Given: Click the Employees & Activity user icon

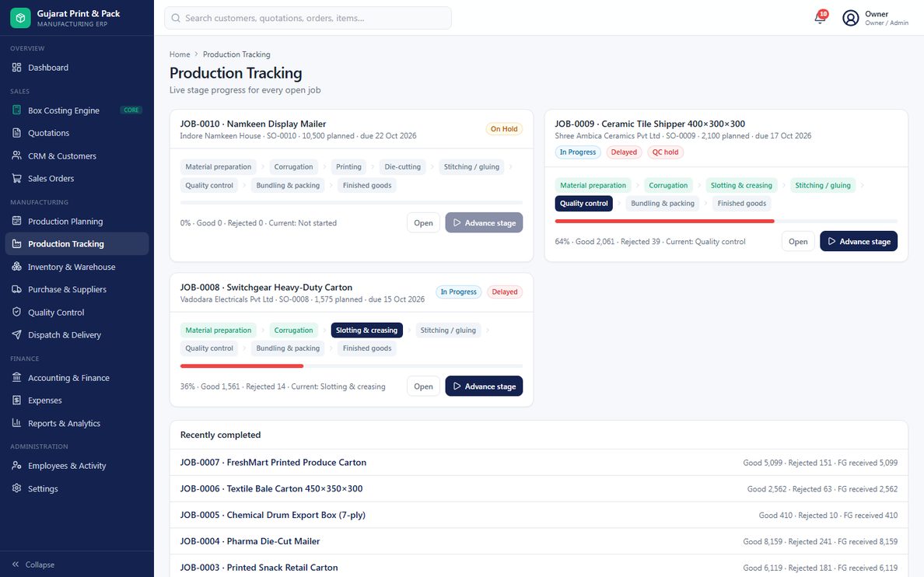Looking at the screenshot, I should pos(16,465).
